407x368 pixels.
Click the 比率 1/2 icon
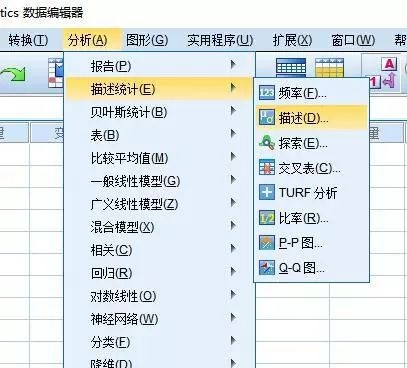tap(267, 218)
